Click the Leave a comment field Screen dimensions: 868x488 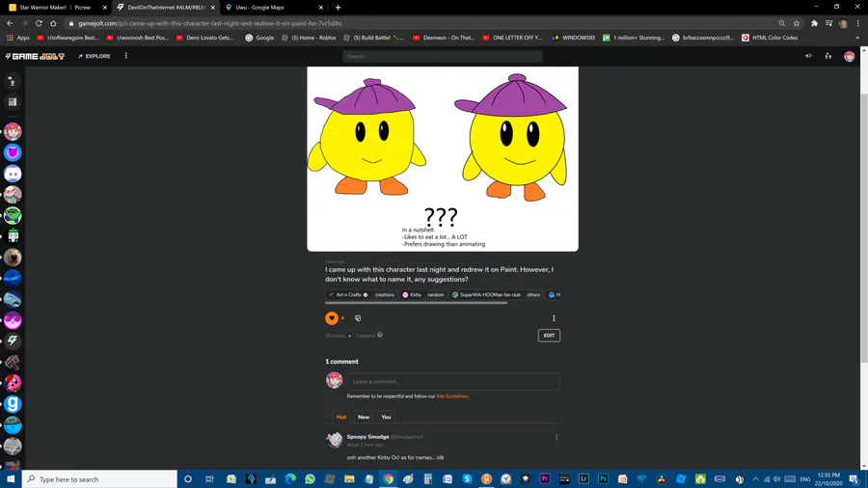453,381
